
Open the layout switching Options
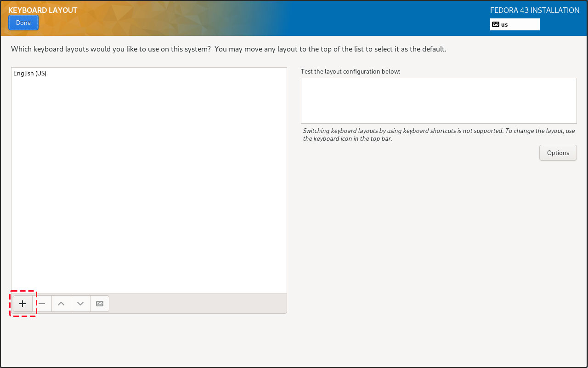pyautogui.click(x=558, y=153)
